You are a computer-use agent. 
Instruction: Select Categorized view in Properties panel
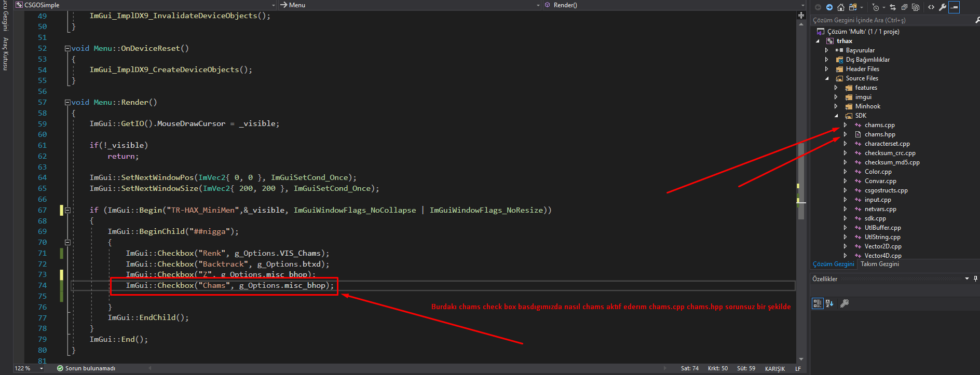818,303
